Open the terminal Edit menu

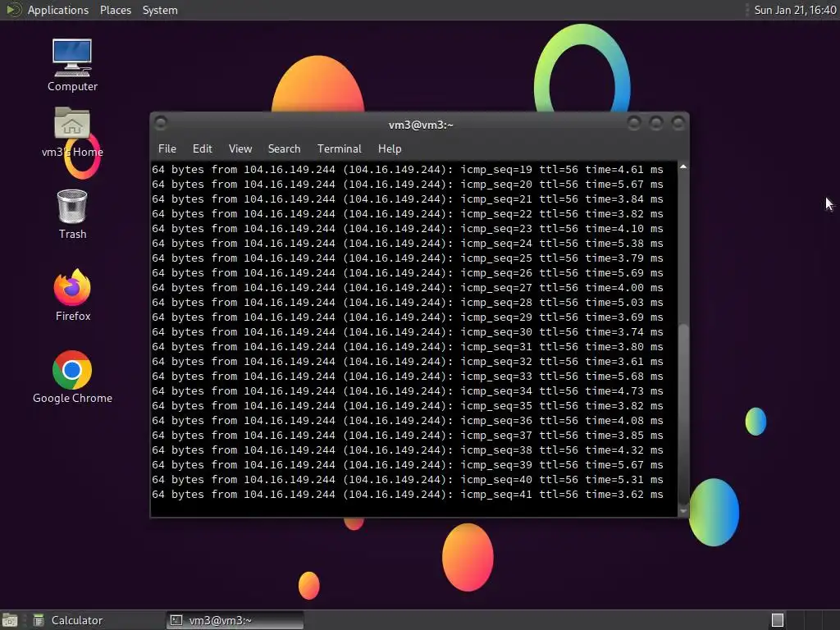202,149
